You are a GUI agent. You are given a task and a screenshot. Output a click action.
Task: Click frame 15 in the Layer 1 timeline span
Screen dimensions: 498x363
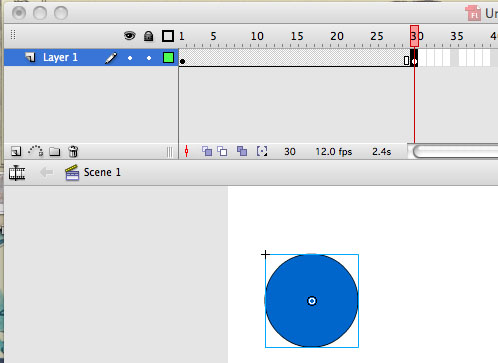(x=294, y=58)
